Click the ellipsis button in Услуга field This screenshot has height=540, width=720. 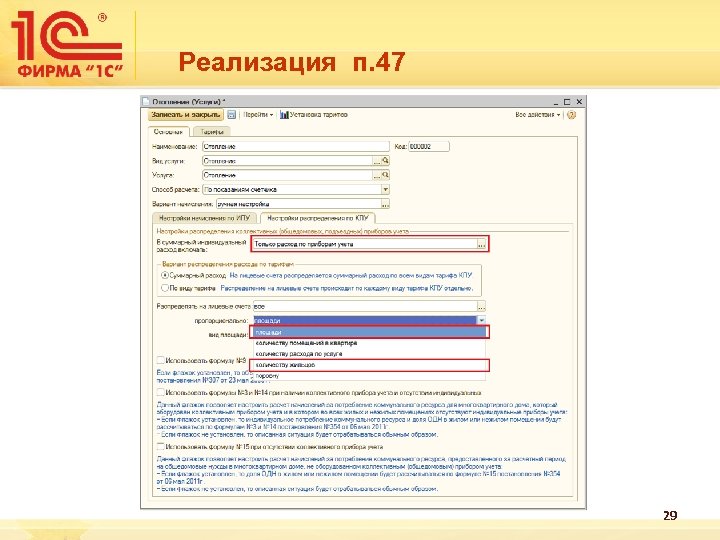pos(377,175)
